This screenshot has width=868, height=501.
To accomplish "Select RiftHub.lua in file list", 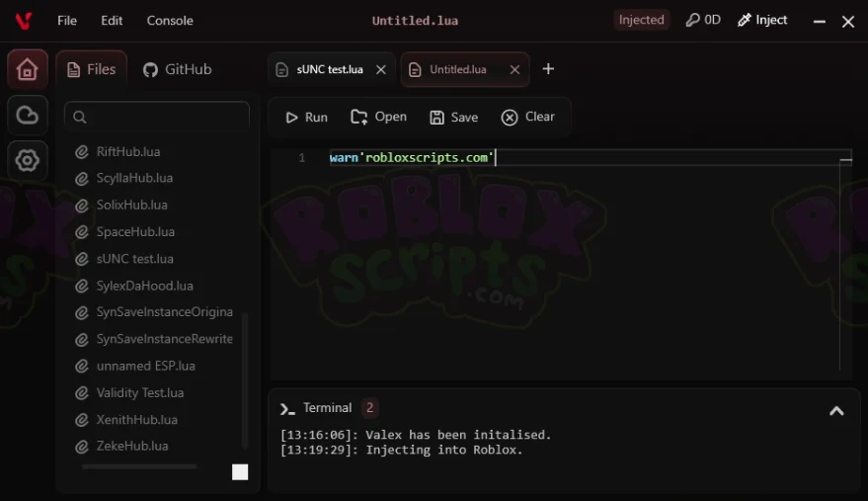I will coord(127,152).
